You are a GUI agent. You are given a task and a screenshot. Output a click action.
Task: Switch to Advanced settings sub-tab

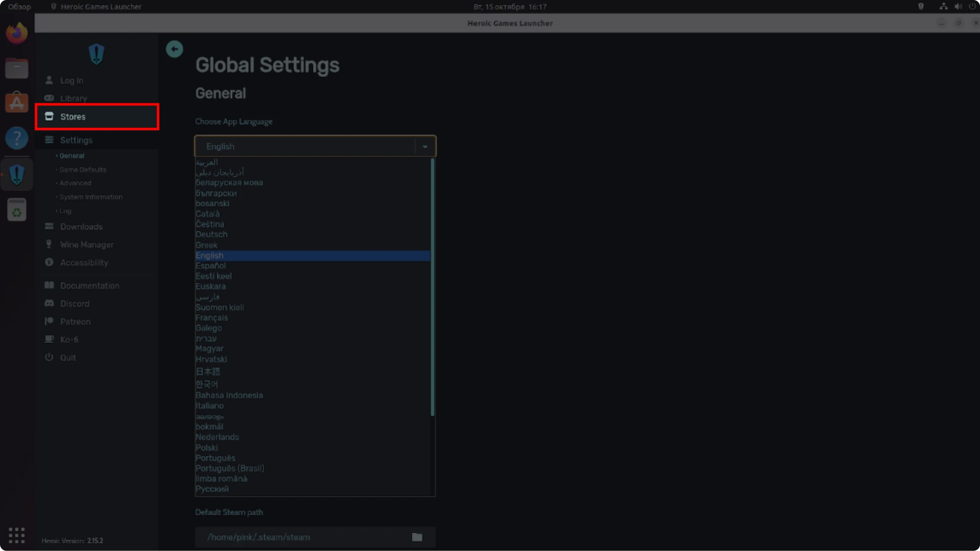point(75,183)
